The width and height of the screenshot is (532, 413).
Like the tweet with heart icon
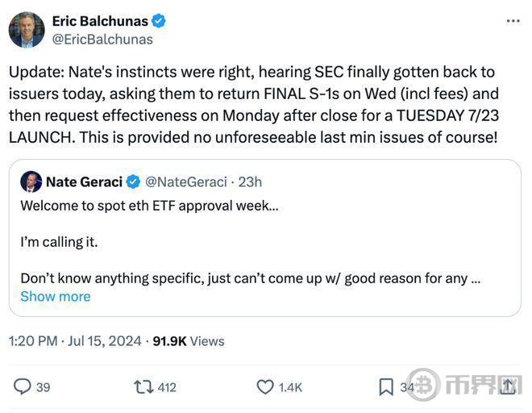point(265,387)
